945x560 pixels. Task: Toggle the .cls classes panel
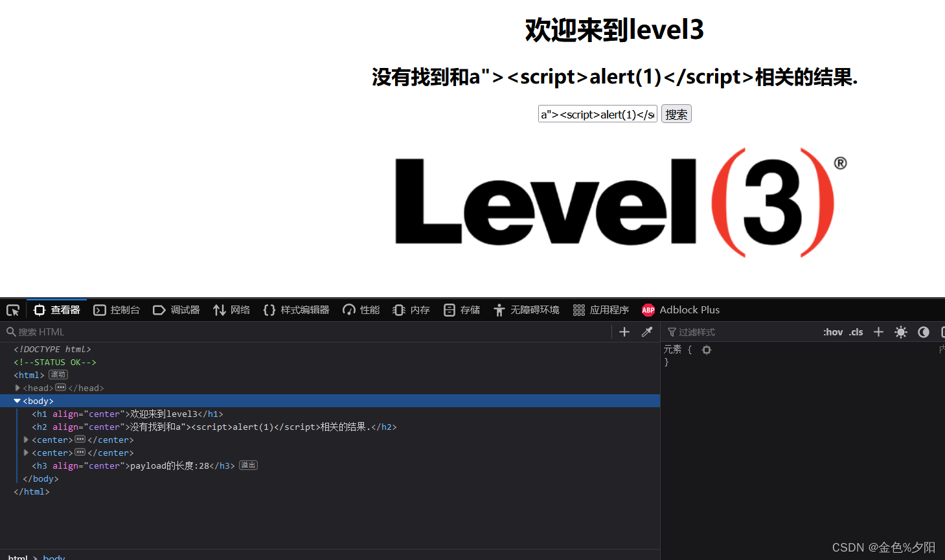[x=856, y=332]
